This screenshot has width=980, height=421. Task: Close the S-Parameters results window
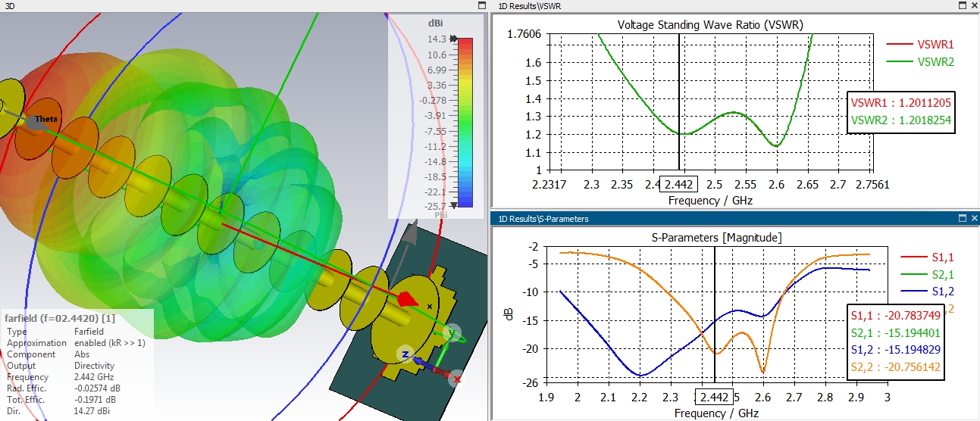pyautogui.click(x=973, y=218)
